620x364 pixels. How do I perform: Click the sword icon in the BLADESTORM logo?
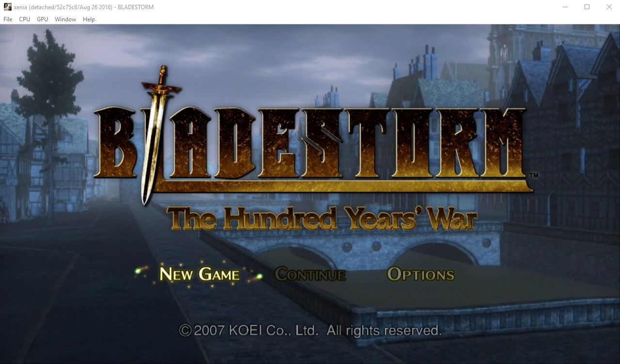[159, 134]
